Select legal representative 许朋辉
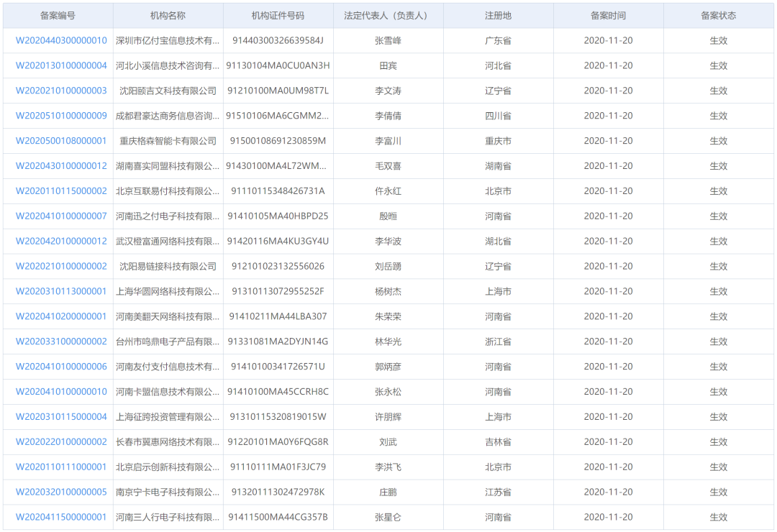The image size is (777, 532). (388, 416)
